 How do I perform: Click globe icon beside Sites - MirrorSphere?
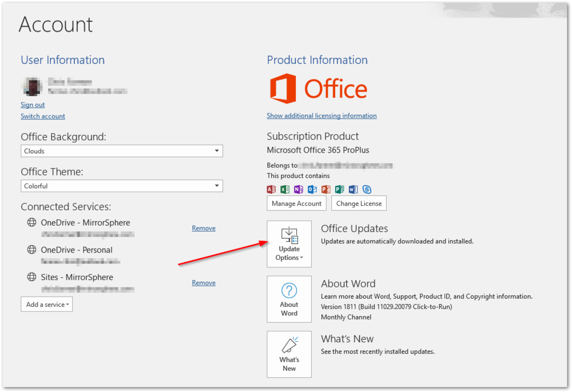[x=31, y=277]
